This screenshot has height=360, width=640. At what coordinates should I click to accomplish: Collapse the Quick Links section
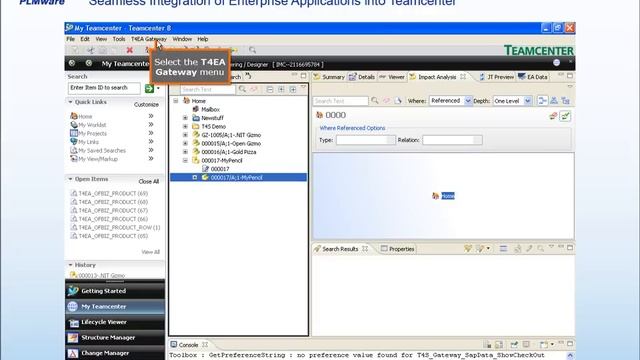click(x=71, y=102)
